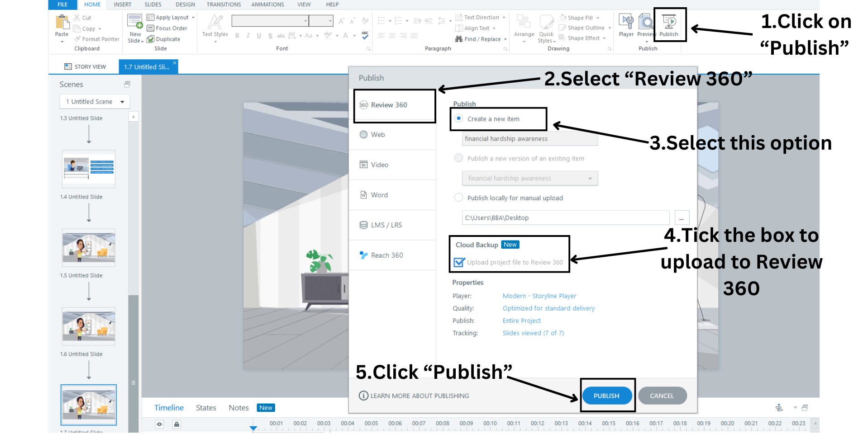Open the STORY VIEW tab
868x434 pixels.
(85, 66)
